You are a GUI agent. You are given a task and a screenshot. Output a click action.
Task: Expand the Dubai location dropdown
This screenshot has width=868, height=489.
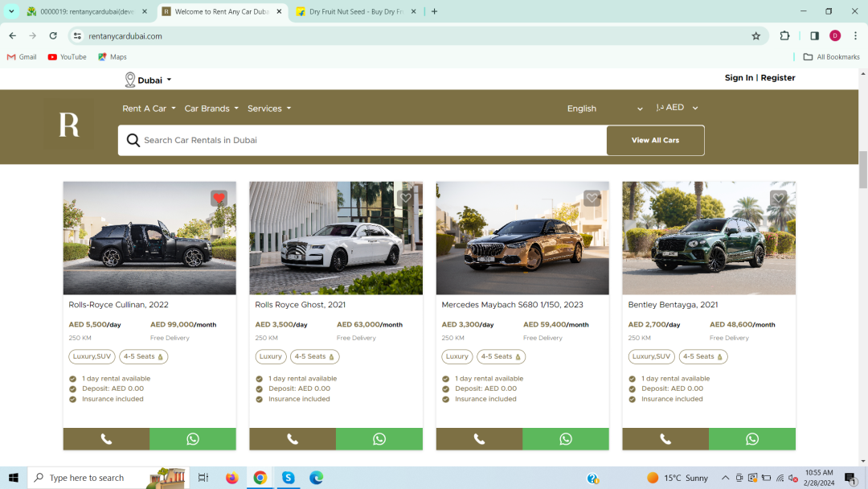click(149, 80)
